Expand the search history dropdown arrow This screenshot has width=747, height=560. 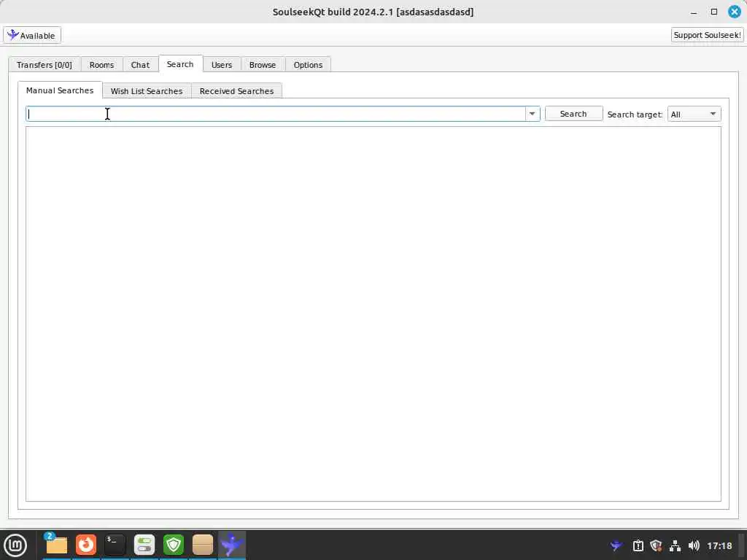532,114
